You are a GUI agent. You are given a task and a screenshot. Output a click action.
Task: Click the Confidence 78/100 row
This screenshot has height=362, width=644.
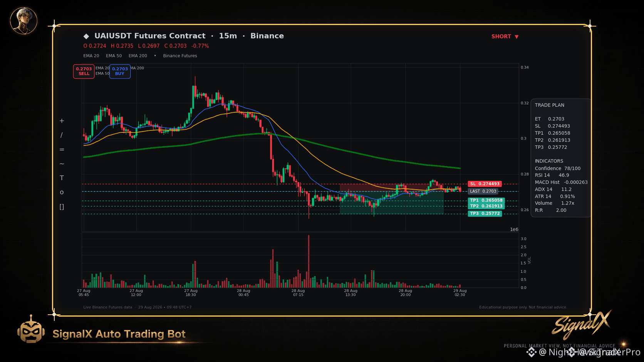(558, 168)
